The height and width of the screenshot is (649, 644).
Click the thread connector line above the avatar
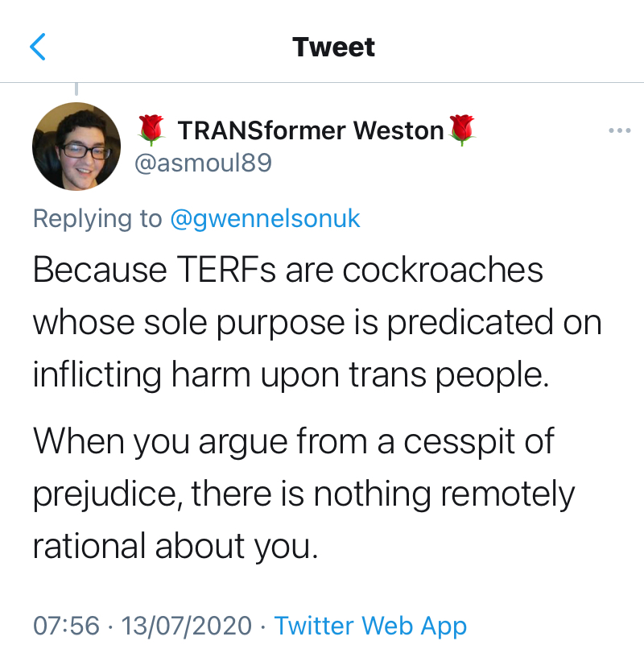[x=76, y=89]
